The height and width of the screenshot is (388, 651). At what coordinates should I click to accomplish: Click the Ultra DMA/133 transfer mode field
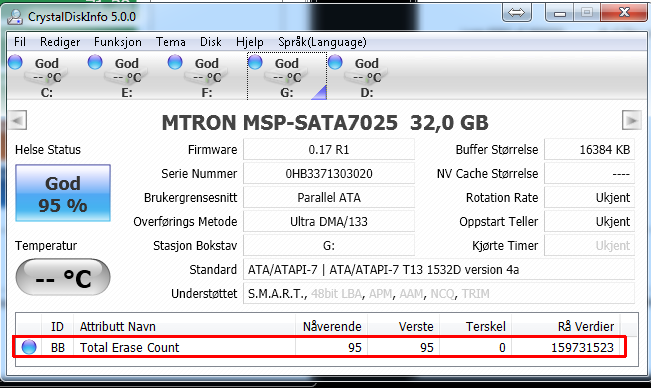pyautogui.click(x=329, y=222)
